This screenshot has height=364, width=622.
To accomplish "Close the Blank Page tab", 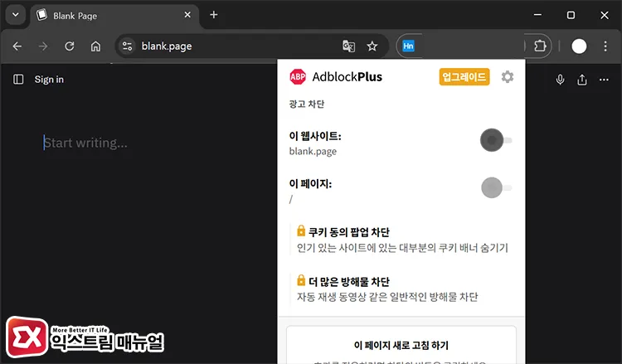I will click(x=187, y=15).
